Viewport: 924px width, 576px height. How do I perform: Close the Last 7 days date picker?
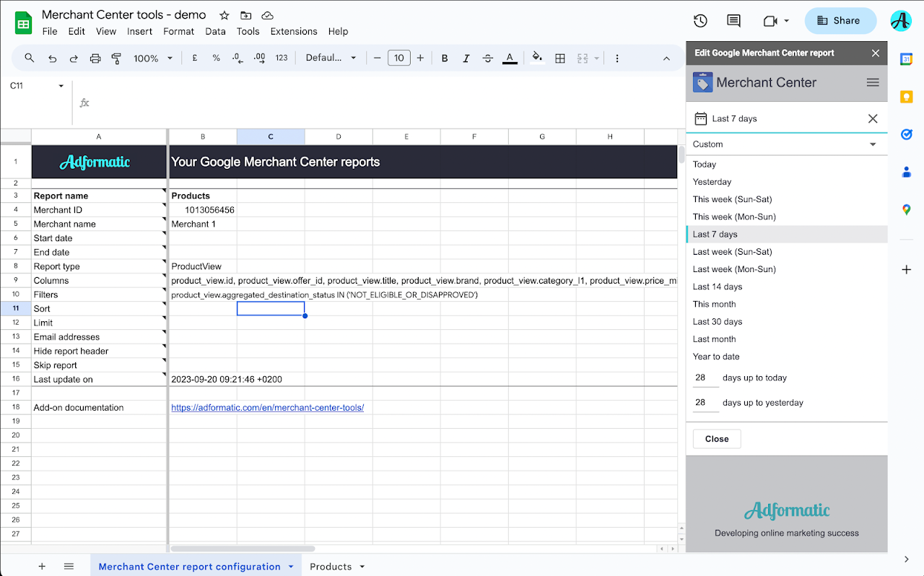873,118
